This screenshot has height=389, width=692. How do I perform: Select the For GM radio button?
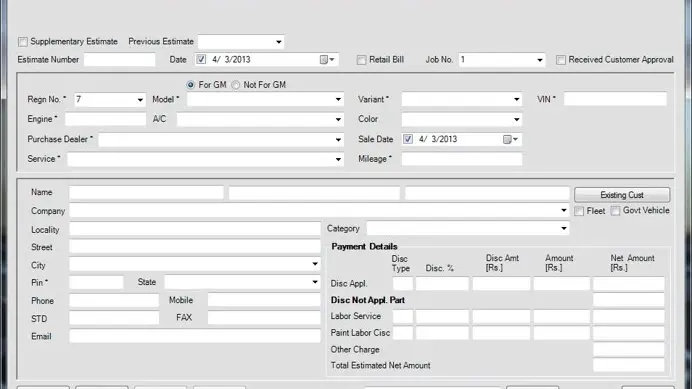coord(191,85)
